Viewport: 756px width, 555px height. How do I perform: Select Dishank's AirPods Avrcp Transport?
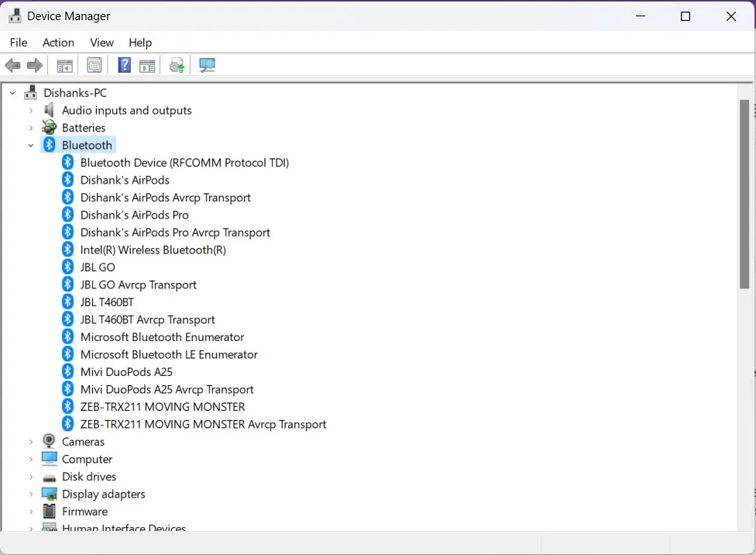[166, 198]
